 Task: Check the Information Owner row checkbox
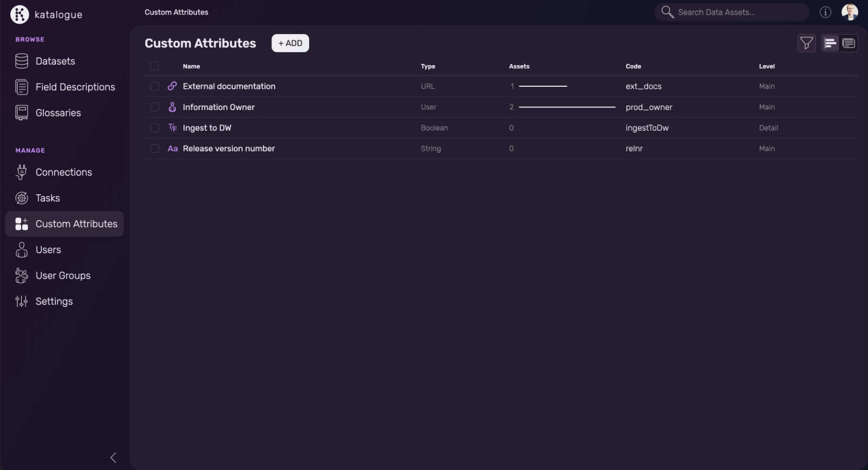click(155, 107)
